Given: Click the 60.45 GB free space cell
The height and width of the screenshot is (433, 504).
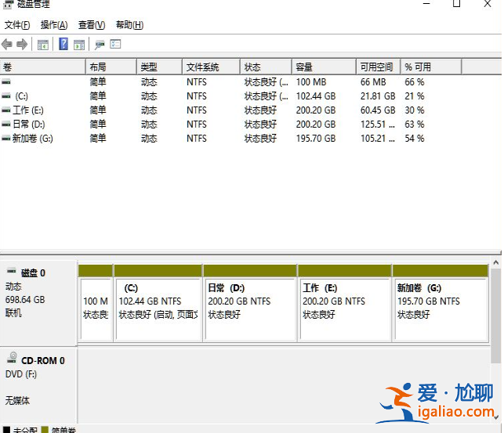Looking at the screenshot, I should (378, 110).
